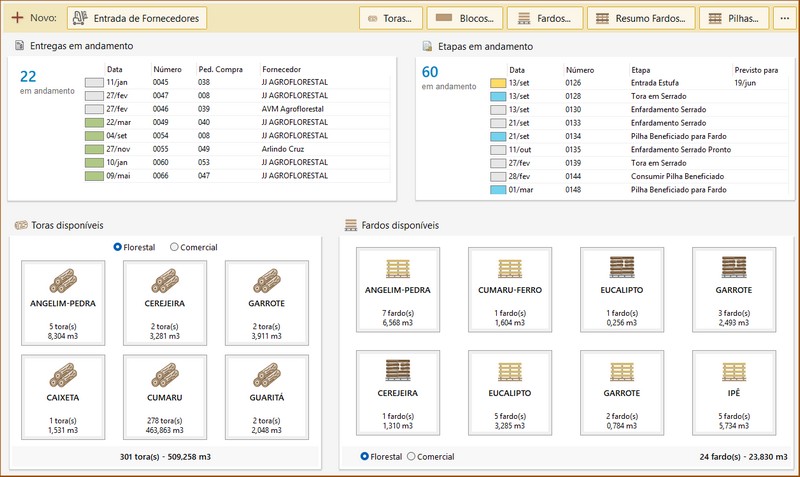The width and height of the screenshot is (800, 477).
Task: Click the 60 em andamento stages count
Action: (x=431, y=71)
